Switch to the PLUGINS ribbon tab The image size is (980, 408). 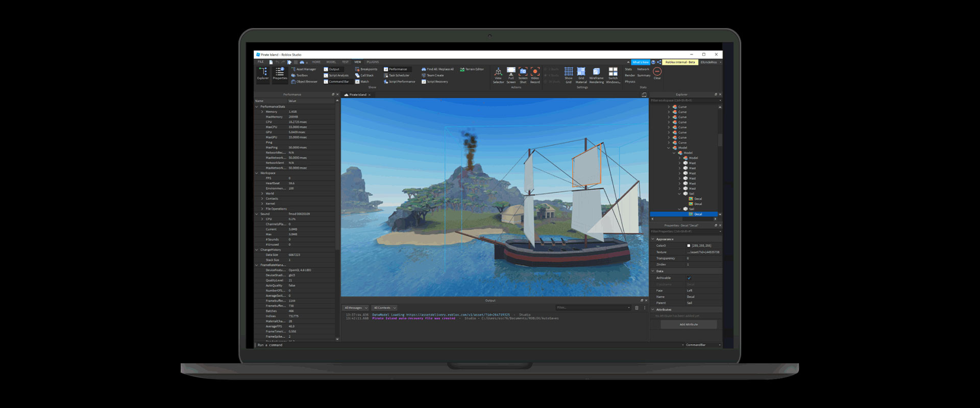(373, 62)
